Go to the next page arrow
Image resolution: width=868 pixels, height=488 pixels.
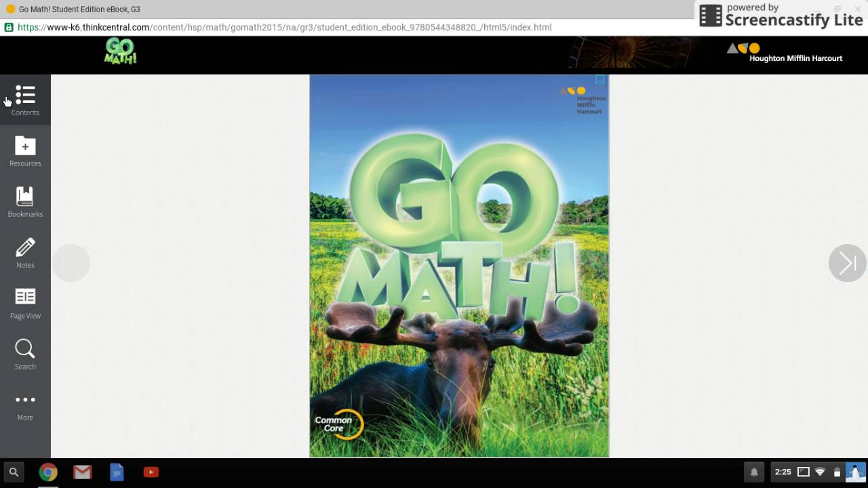(848, 263)
